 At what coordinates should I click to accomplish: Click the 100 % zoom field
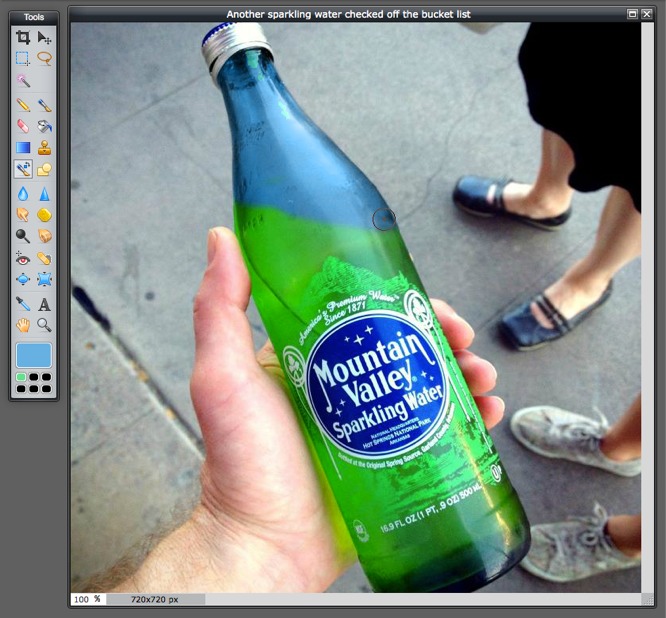(x=88, y=599)
